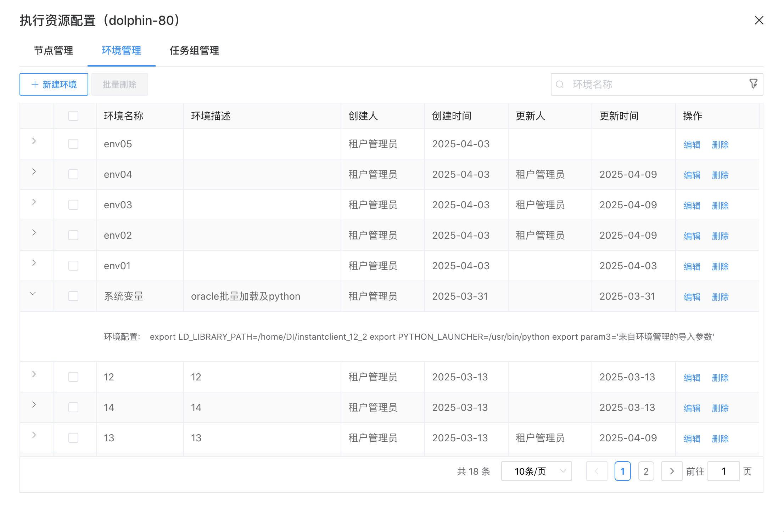Screen dimensions: 784x532
Task: Go to the next page using arrow icon
Action: [x=672, y=471]
